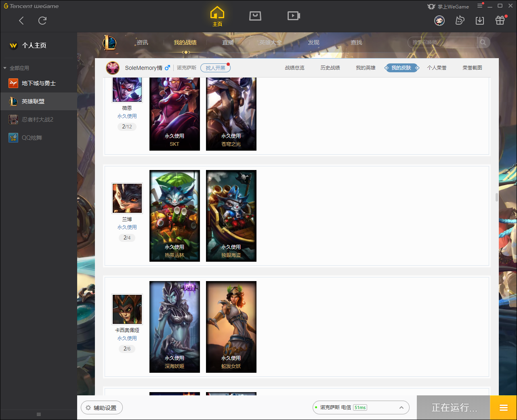Expand the 诺克萨斯 电信 server selector
The image size is (517, 420).
361,407
